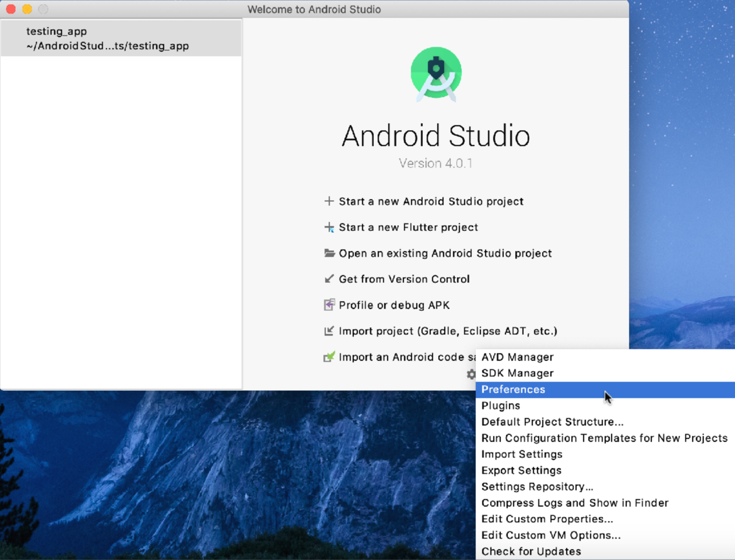Choose Default Project Structure...

point(605,422)
